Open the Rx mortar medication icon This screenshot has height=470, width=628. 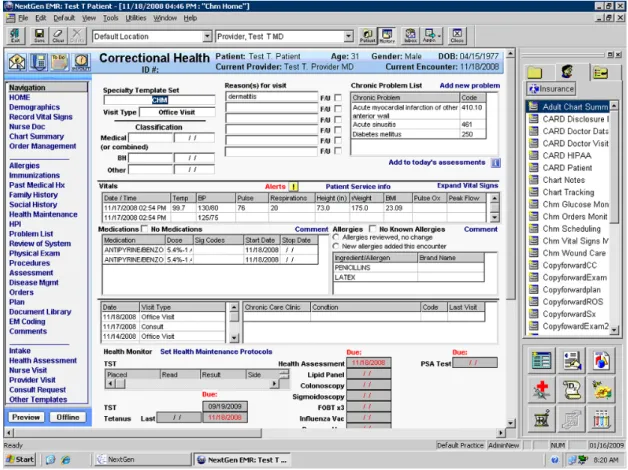click(541, 419)
